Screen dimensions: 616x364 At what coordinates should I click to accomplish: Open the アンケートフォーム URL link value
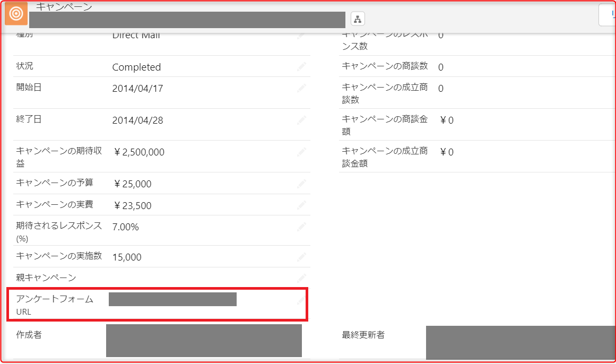pos(172,299)
